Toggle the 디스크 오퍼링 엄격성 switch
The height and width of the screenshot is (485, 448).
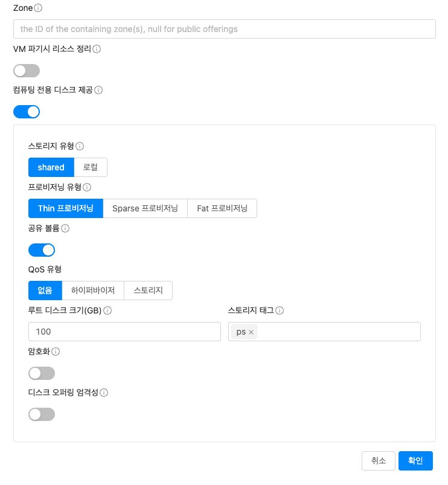pos(42,414)
